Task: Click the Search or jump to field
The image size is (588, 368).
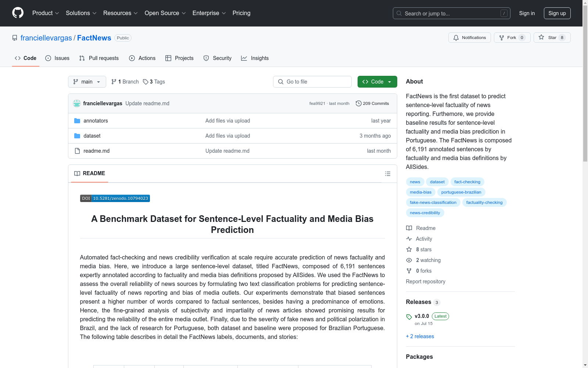Action: 452,13
